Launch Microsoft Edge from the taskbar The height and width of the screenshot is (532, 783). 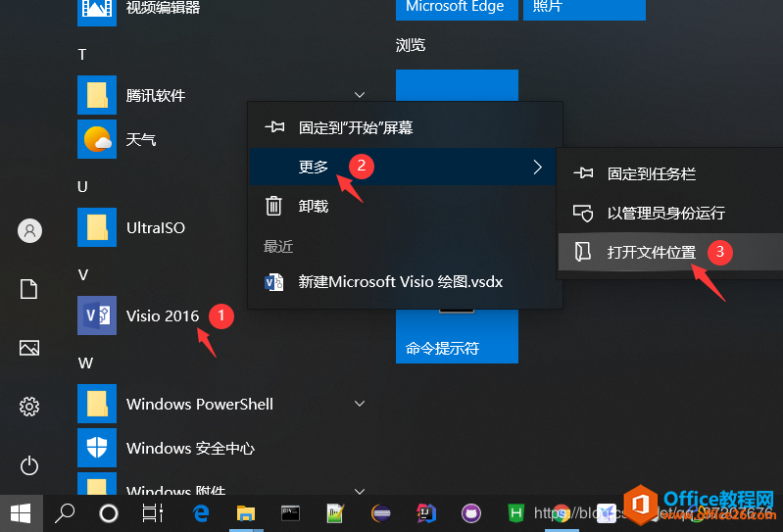(x=201, y=513)
